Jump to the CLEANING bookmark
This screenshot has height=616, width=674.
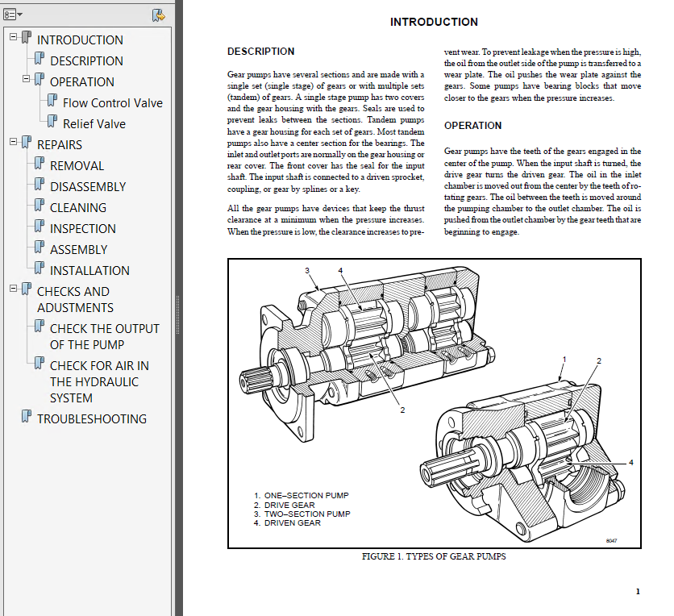pos(78,208)
